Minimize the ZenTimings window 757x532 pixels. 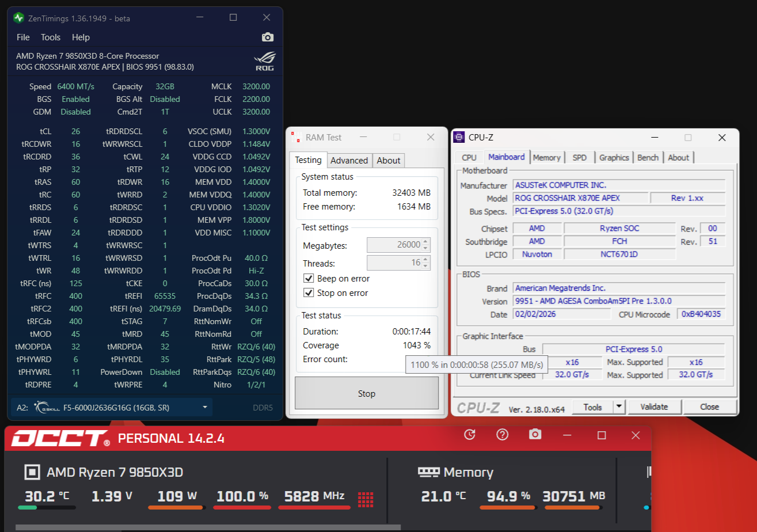tap(200, 18)
